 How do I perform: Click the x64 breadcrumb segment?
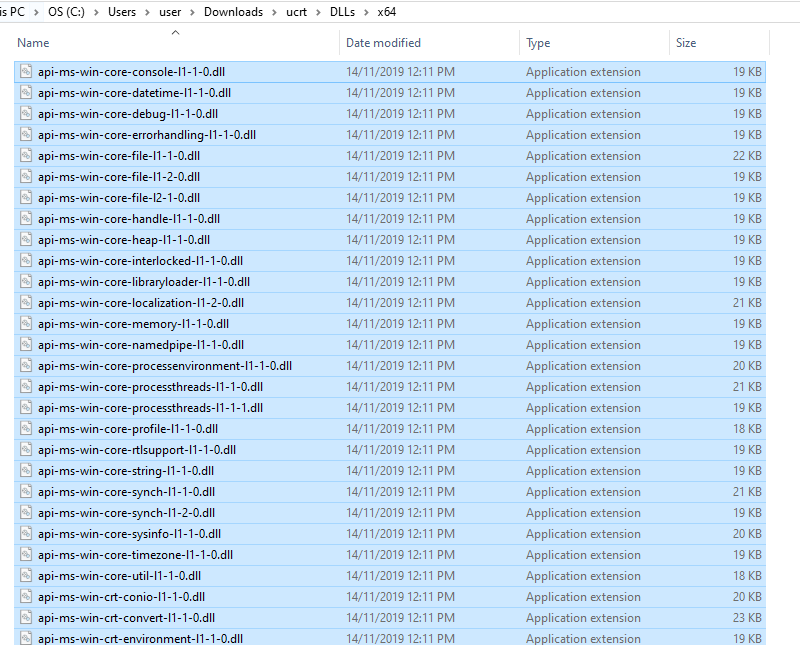[x=387, y=12]
